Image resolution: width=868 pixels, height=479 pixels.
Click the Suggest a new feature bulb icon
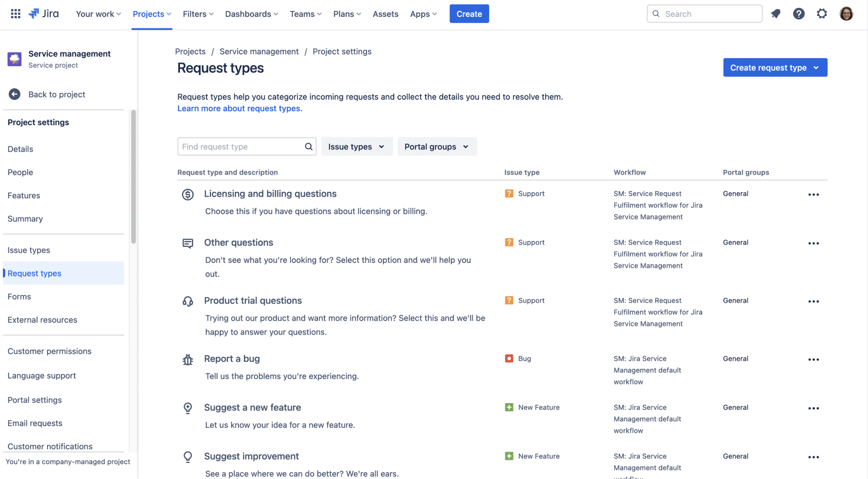(x=188, y=408)
